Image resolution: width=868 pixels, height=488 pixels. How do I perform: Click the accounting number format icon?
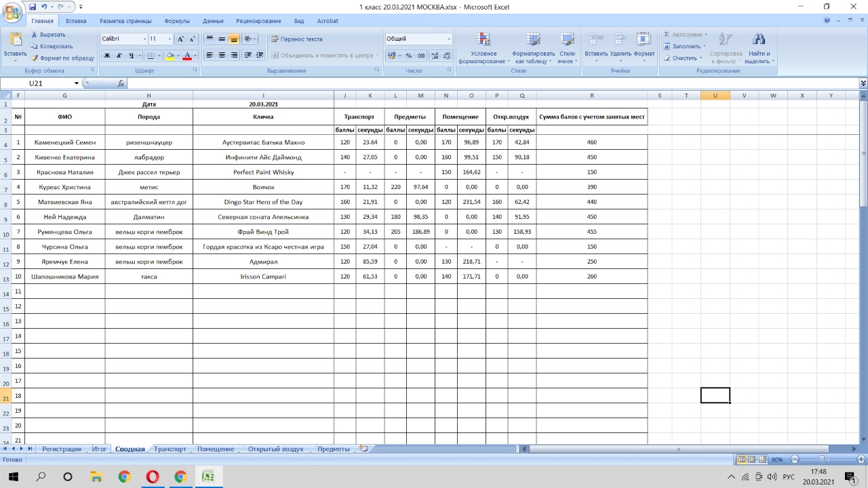coord(391,56)
